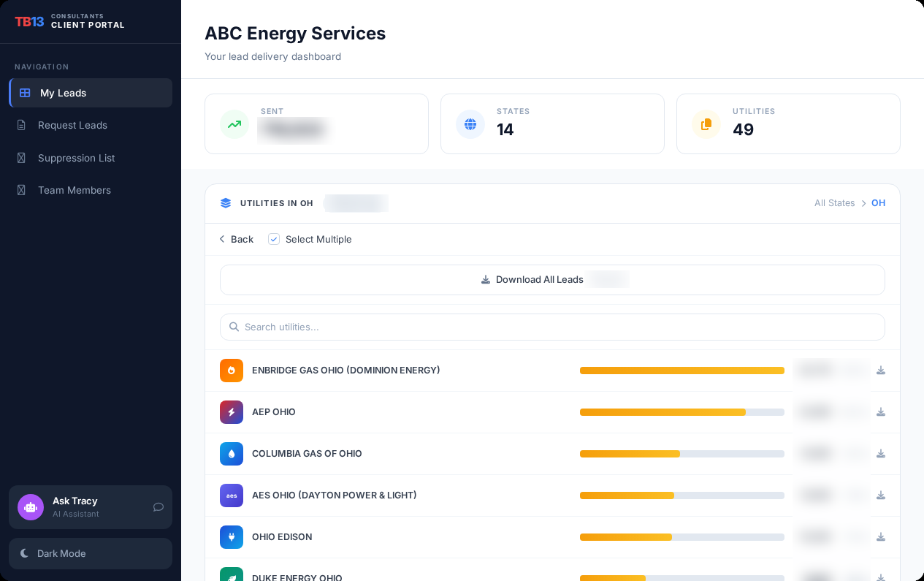Click the States count 14
924x581 pixels.
(x=505, y=129)
